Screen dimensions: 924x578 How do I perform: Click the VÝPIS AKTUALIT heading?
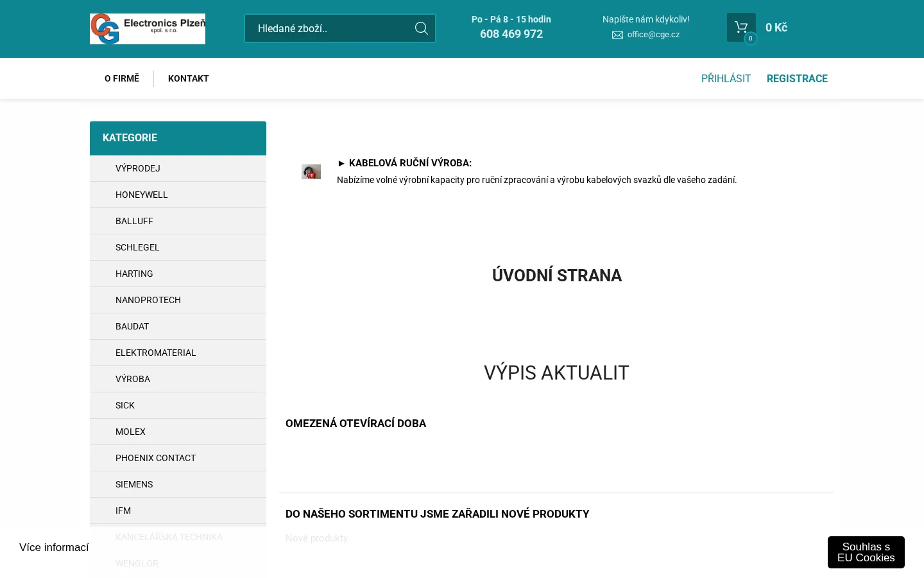556,372
